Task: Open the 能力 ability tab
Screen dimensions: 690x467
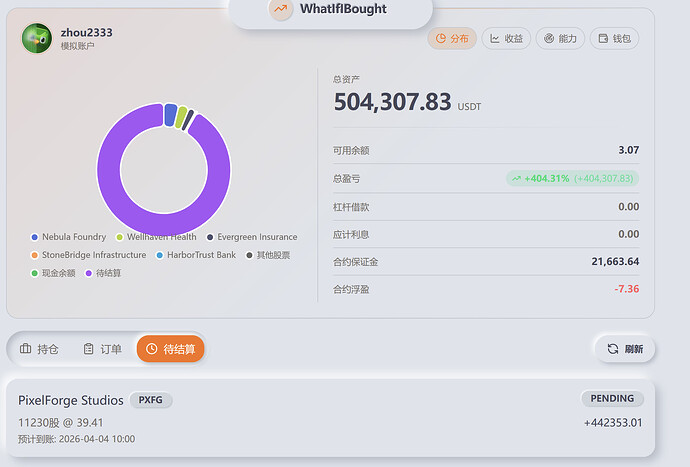Action: pos(560,39)
